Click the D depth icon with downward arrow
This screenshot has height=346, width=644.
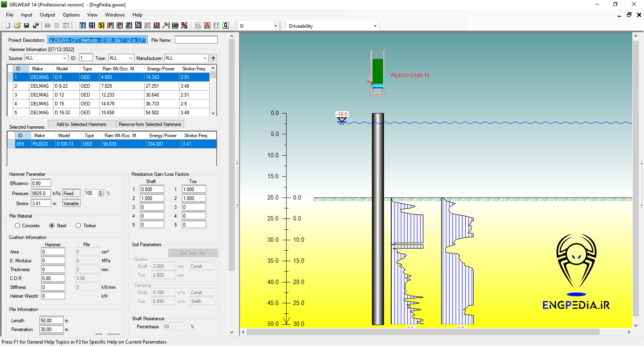point(157,25)
